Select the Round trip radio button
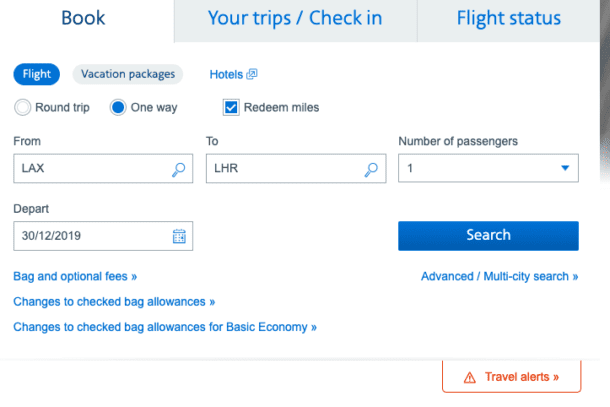This screenshot has height=407, width=610. [23, 107]
